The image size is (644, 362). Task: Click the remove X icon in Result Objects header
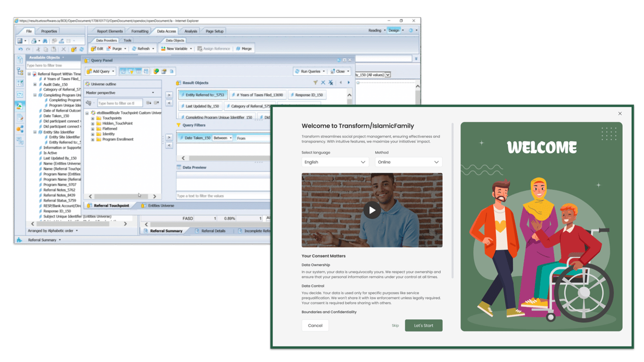point(323,82)
